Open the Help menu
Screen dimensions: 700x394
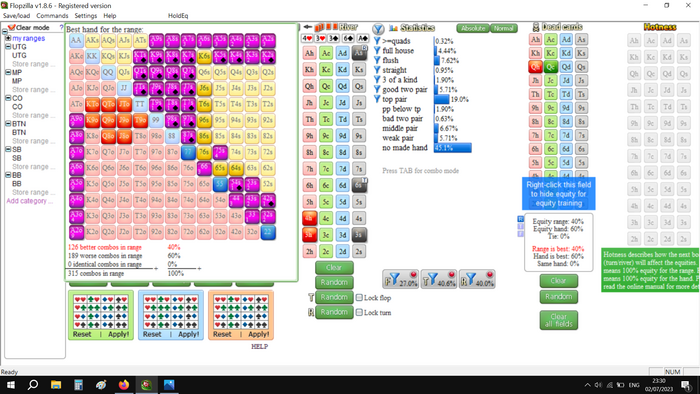click(110, 16)
